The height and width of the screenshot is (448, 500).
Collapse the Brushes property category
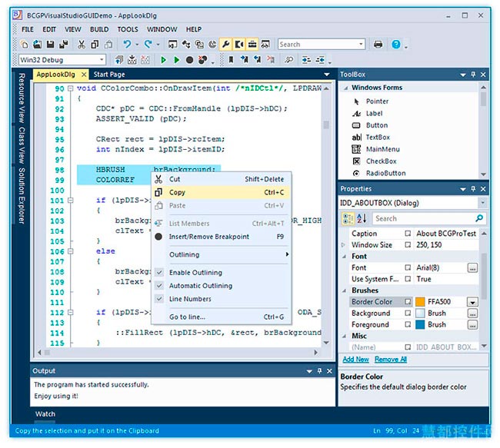[x=345, y=290]
